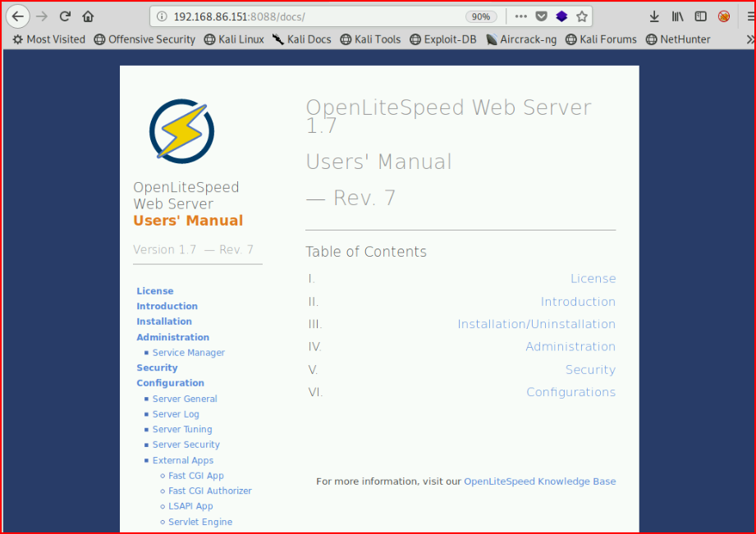Toggle the browser sidebar
This screenshot has height=534, width=756.
(700, 16)
